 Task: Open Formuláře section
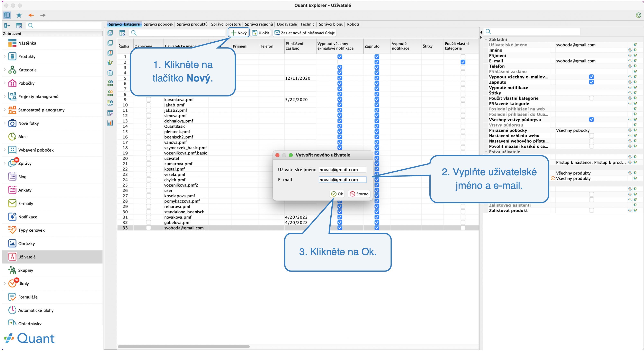[28, 297]
